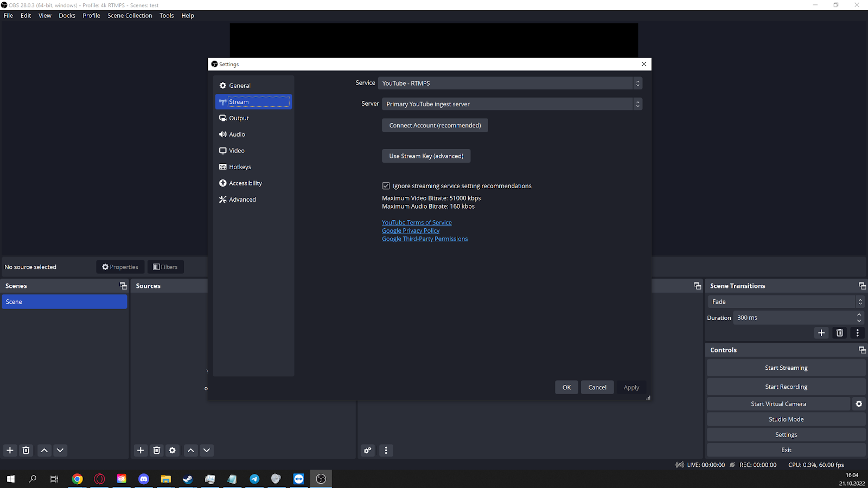Go to the Audio settings tab
Viewport: 868px width, 488px height.
point(253,134)
